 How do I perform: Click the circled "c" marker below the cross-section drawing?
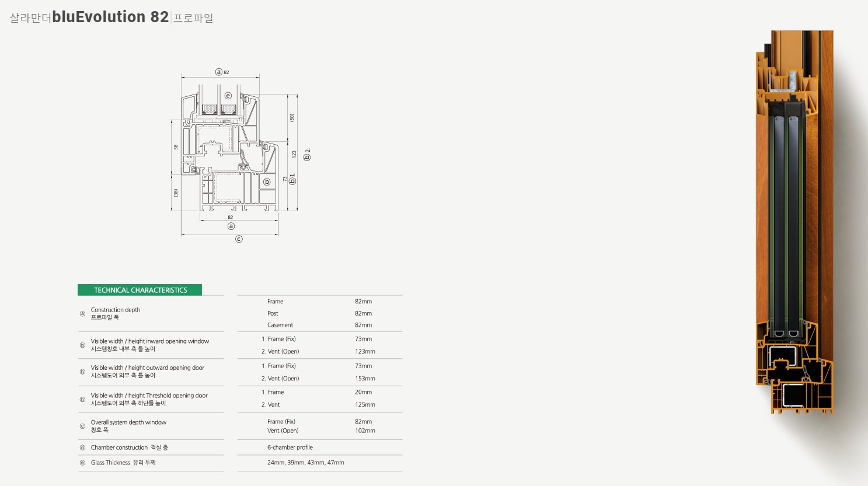pos(239,239)
